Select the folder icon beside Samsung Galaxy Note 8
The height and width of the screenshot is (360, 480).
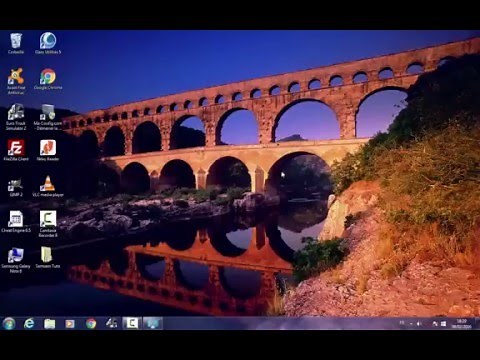tap(48, 258)
